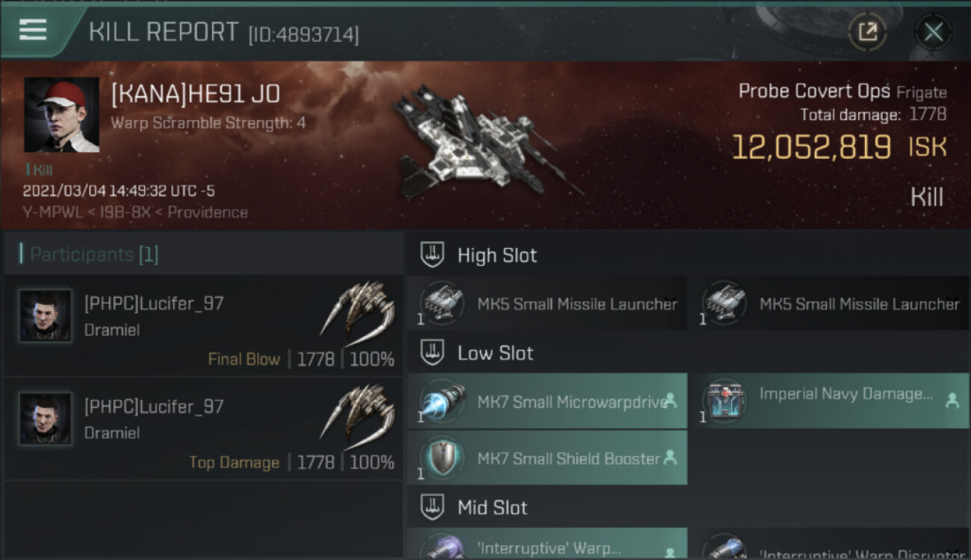Select the Probe Covert Ops ship image

point(484,142)
